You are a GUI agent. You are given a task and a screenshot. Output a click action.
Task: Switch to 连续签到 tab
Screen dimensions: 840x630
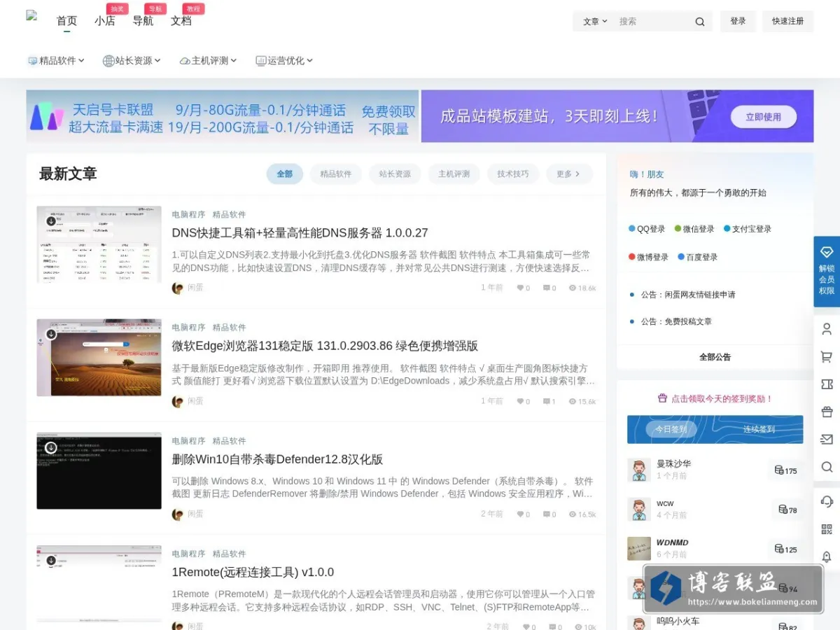[x=759, y=429]
